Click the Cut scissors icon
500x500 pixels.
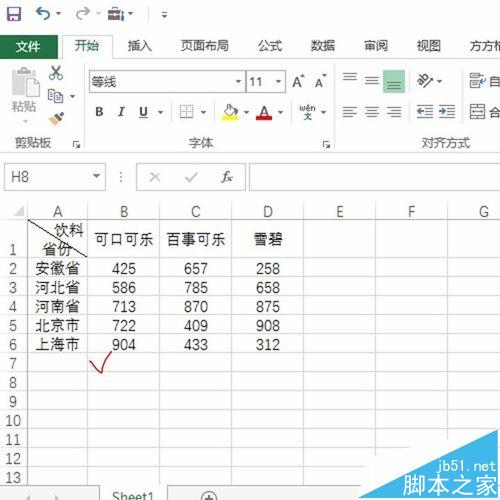pos(56,73)
